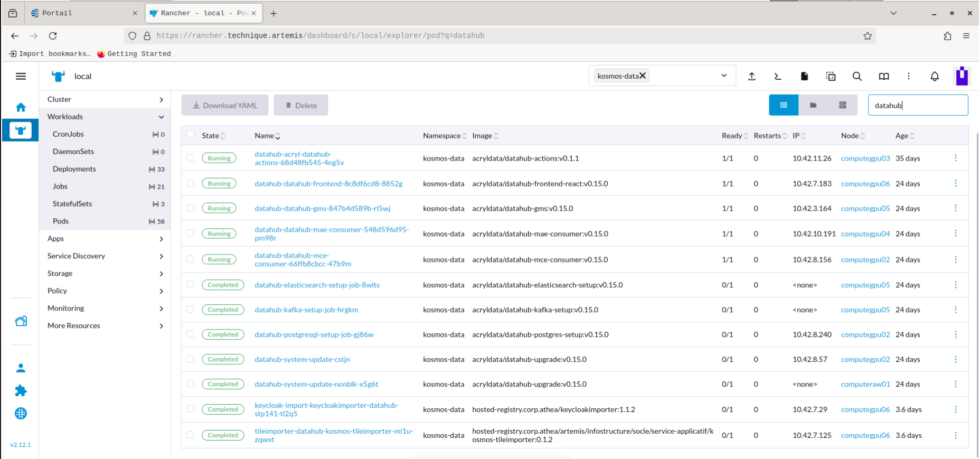
Task: Sort pods by the Restarts column
Action: click(x=770, y=136)
